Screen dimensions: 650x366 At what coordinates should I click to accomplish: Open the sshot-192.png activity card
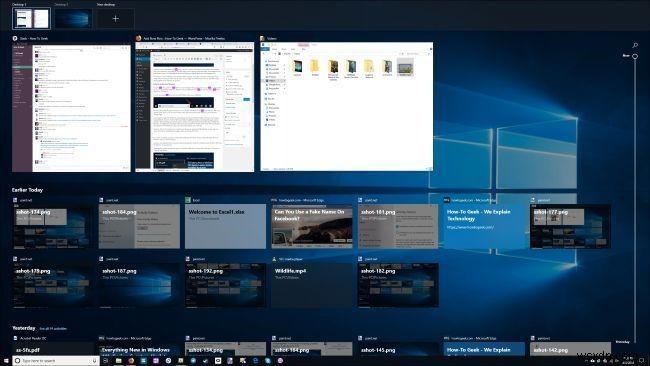coord(226,285)
